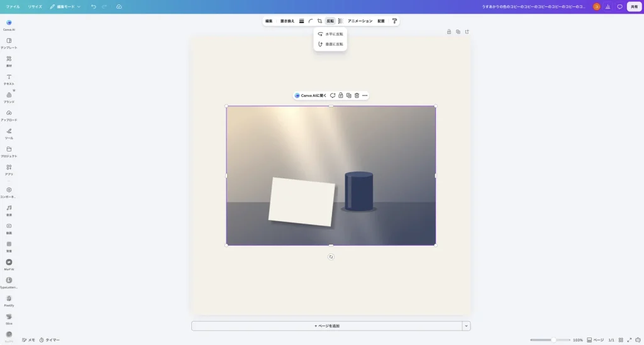Image resolution: width=644 pixels, height=345 pixels.
Task: Redo the last undone action
Action: point(104,6)
